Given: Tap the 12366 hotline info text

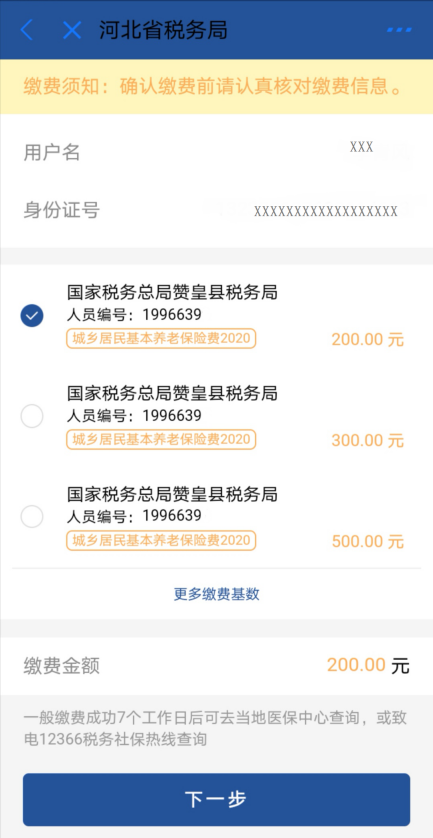Looking at the screenshot, I should (211, 730).
